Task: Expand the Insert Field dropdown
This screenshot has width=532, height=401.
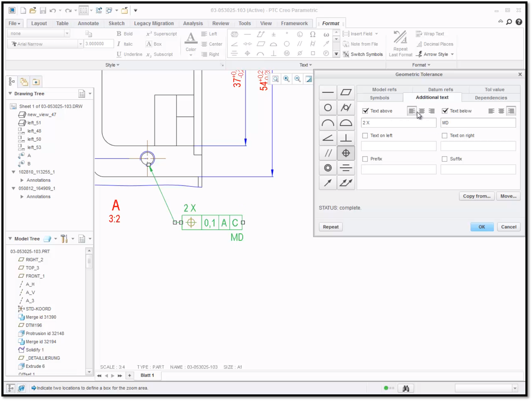Action: [376, 34]
